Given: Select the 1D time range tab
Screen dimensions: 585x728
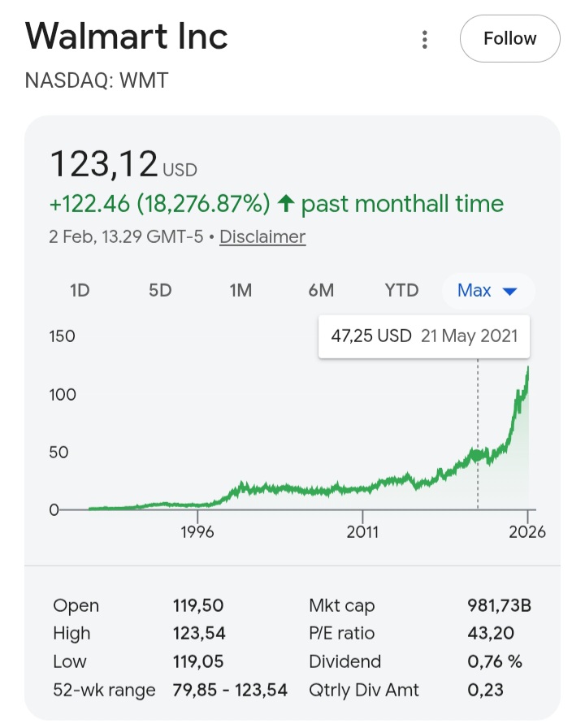Looking at the screenshot, I should click(80, 290).
